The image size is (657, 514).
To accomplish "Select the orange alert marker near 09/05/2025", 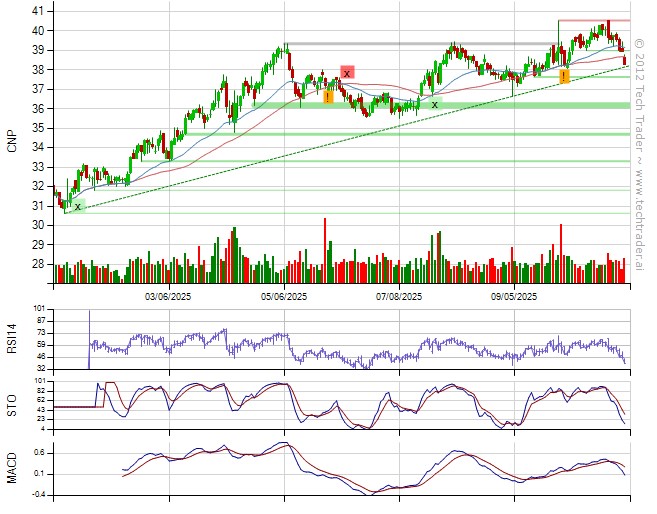I will click(x=565, y=76).
